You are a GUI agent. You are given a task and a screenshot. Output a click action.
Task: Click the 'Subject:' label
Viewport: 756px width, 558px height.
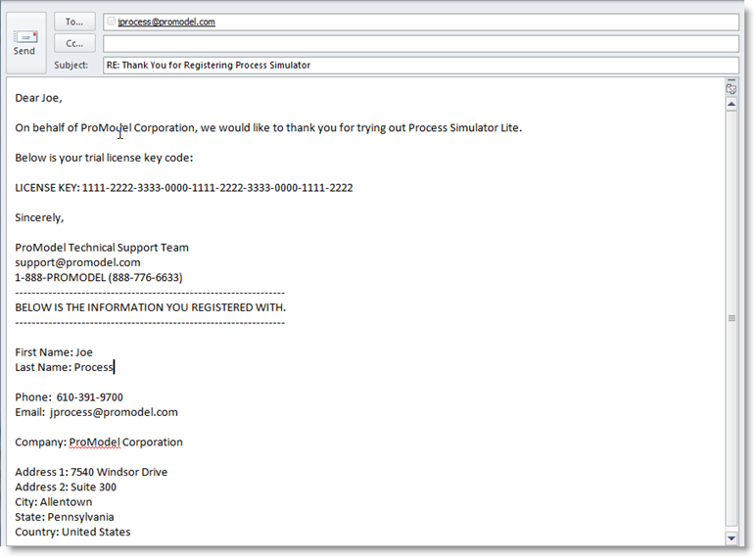pyautogui.click(x=71, y=65)
